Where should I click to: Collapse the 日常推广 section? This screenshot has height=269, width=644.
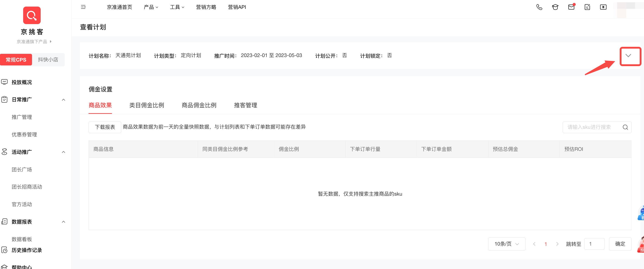(64, 100)
